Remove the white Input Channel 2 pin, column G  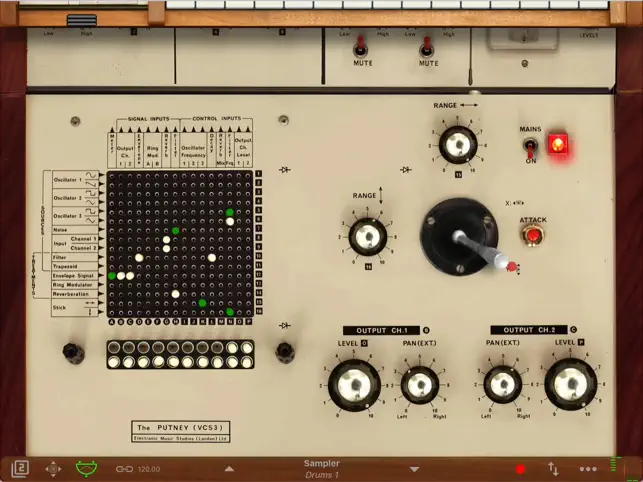tap(166, 249)
